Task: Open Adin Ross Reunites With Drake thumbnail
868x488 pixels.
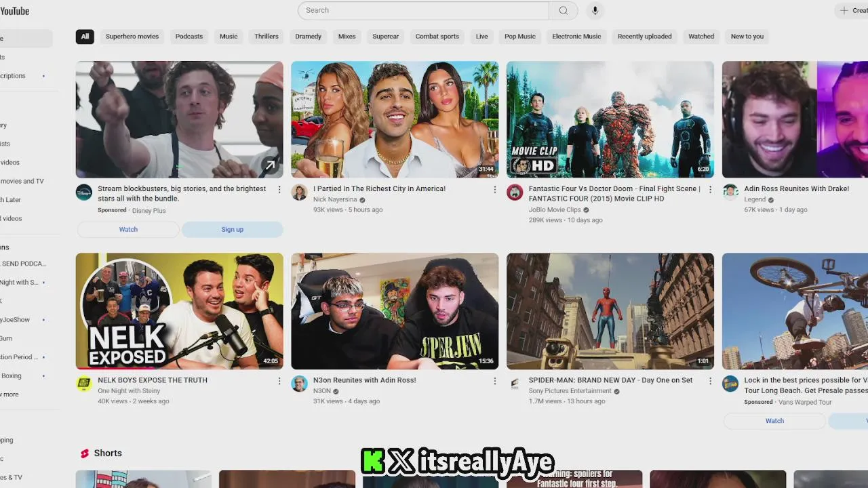Action: coord(795,120)
